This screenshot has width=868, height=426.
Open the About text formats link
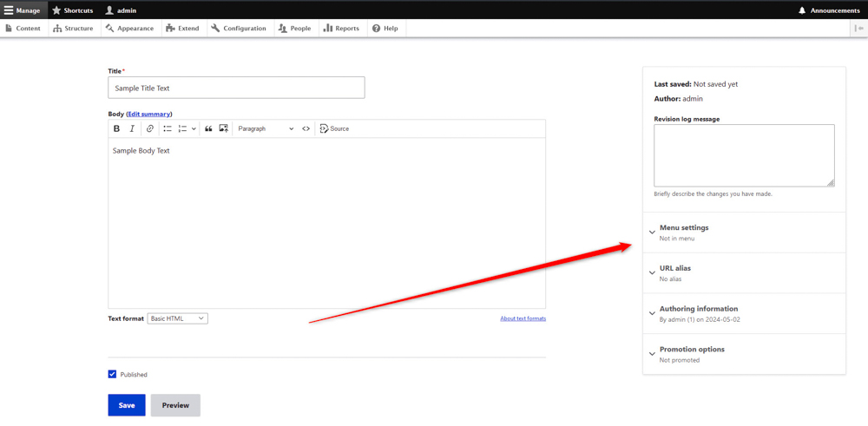coord(523,318)
